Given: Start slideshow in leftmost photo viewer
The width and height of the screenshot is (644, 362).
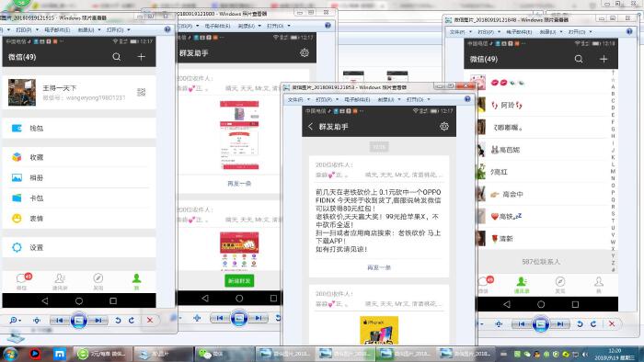Looking at the screenshot, I should 78,320.
